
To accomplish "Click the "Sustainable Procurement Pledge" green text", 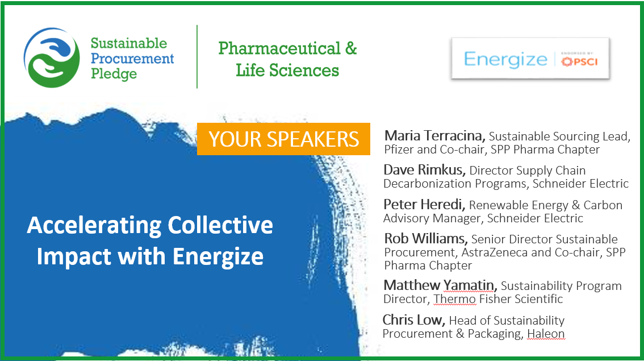I will click(132, 58).
